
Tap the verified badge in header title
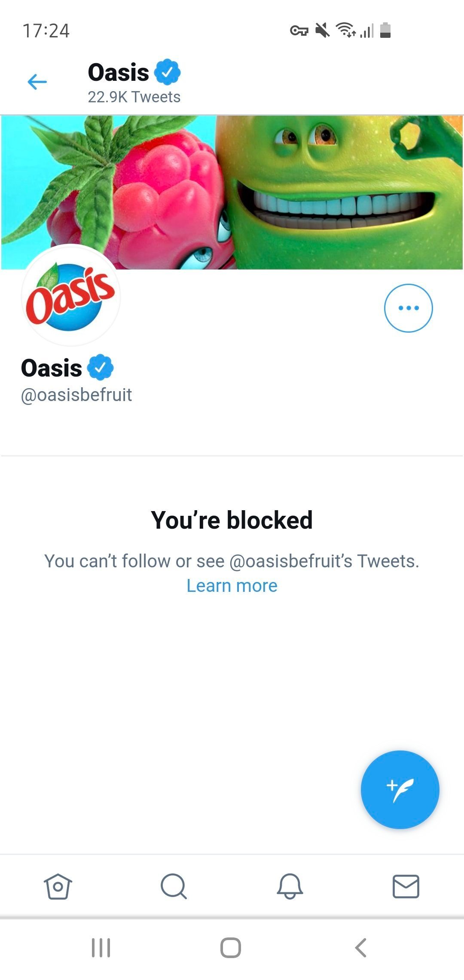pyautogui.click(x=168, y=72)
